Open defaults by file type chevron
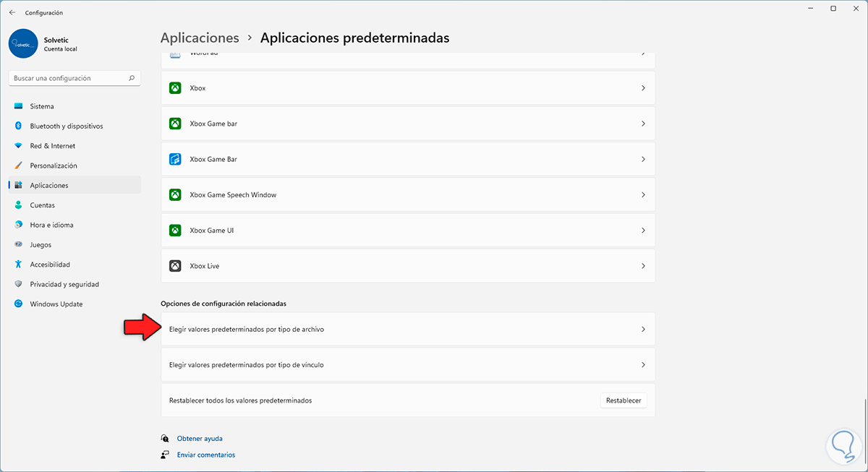The height and width of the screenshot is (472, 868). click(x=643, y=330)
